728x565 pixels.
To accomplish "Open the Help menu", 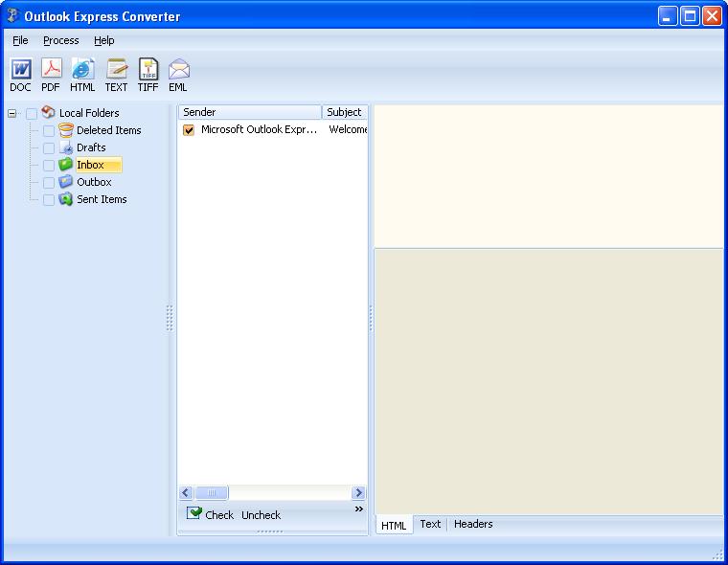I will point(104,40).
